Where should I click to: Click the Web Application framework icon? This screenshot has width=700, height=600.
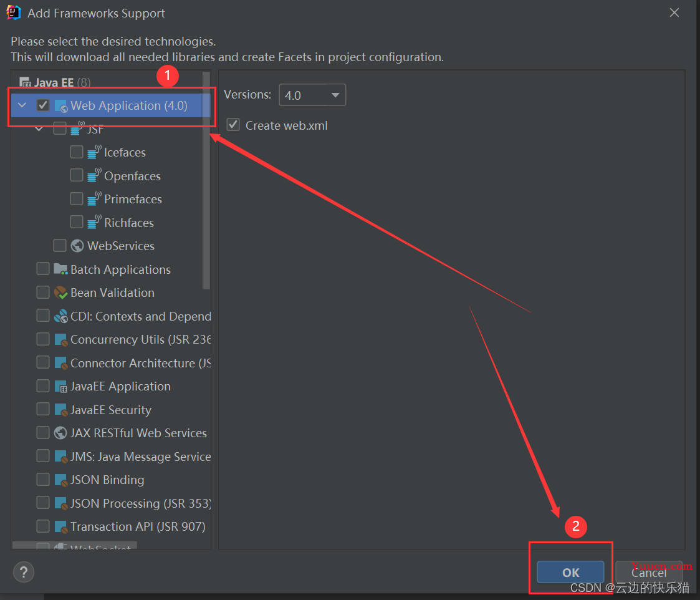tap(60, 106)
